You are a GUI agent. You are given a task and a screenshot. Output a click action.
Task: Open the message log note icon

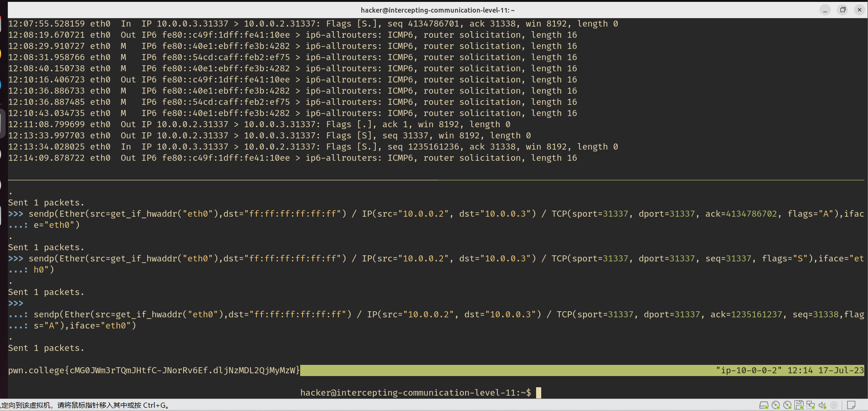coord(851,405)
